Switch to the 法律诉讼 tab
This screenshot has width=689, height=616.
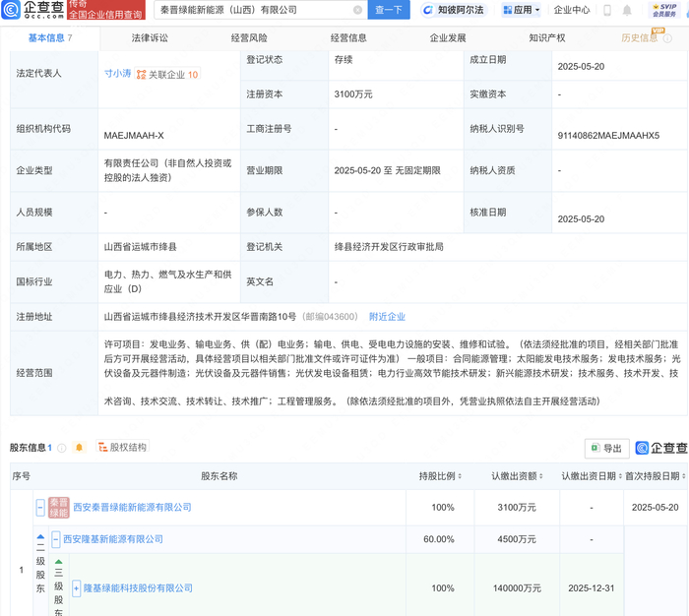(151, 38)
